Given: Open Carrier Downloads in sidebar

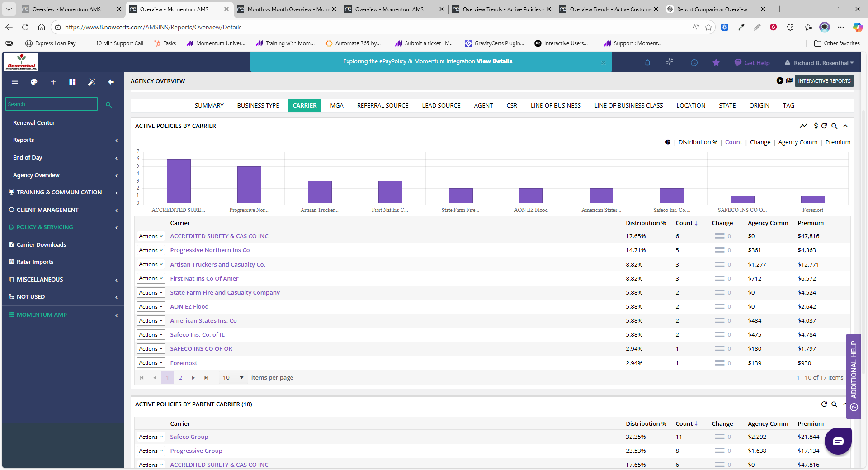Looking at the screenshot, I should tap(41, 245).
